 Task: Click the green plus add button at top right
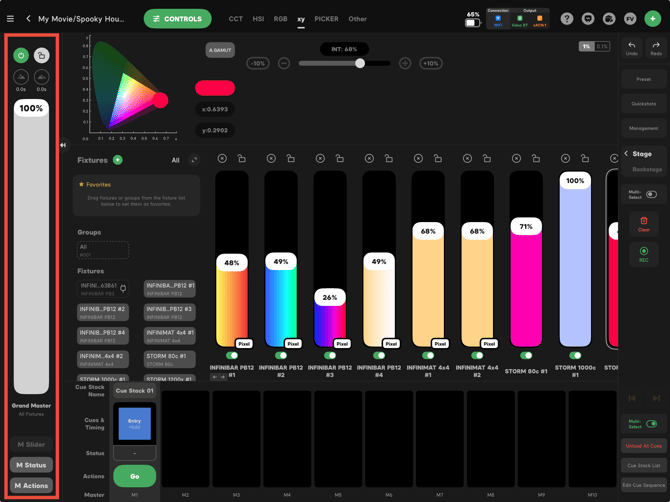(x=652, y=19)
